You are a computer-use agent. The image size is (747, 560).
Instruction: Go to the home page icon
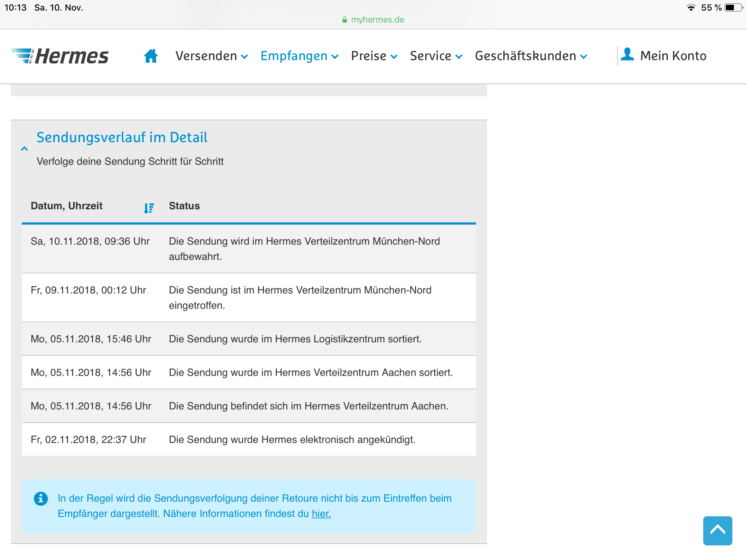[x=151, y=56]
